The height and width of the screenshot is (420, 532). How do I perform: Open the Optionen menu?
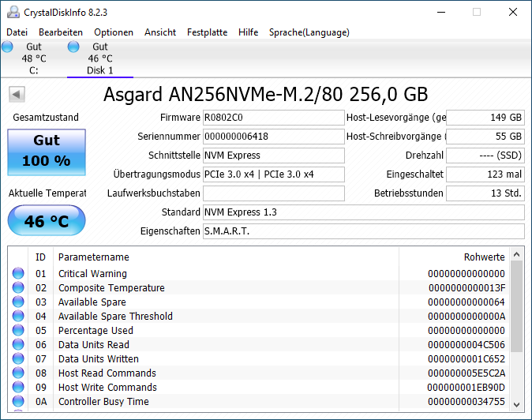pos(114,32)
